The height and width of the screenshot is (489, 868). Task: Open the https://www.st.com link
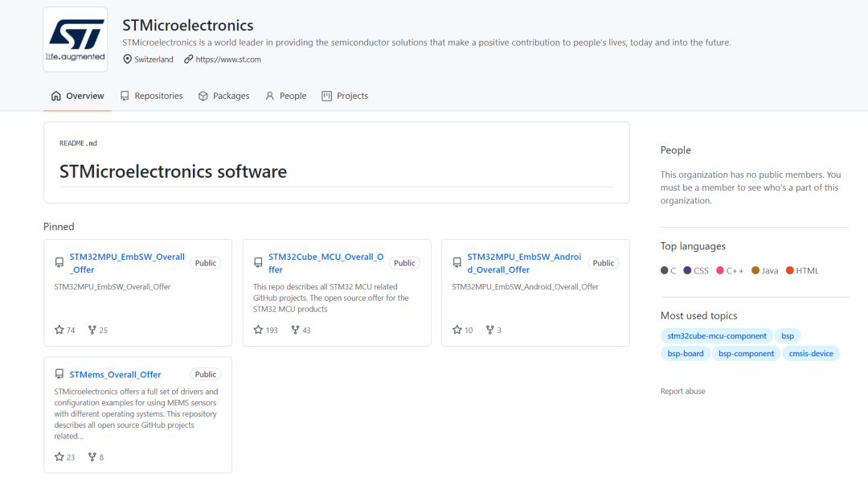coord(228,60)
